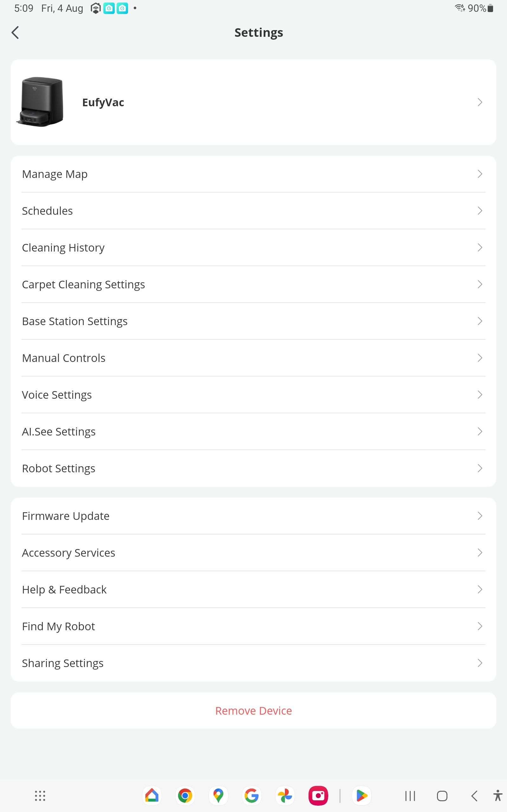This screenshot has height=812, width=507.
Task: Select Base Station Settings
Action: tap(74, 321)
